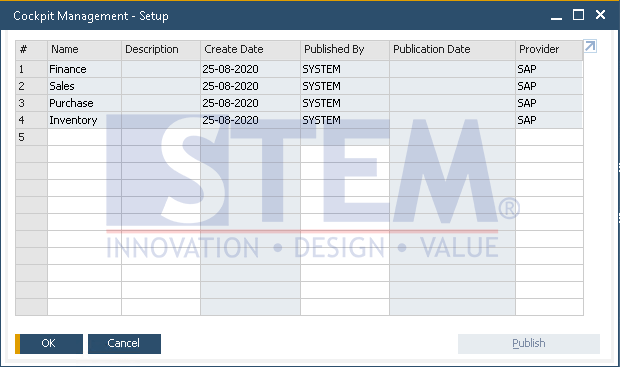The width and height of the screenshot is (620, 367).
Task: Select the Purchase cockpit name cell
Action: (x=84, y=103)
